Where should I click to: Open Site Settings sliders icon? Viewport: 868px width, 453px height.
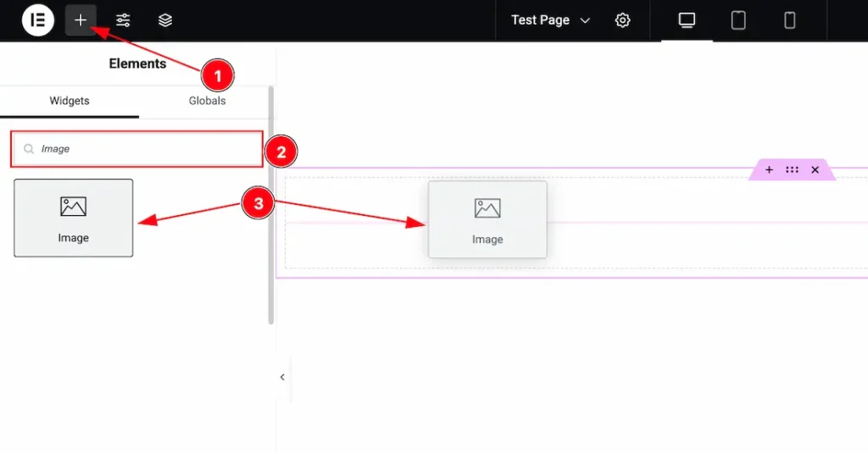tap(123, 20)
